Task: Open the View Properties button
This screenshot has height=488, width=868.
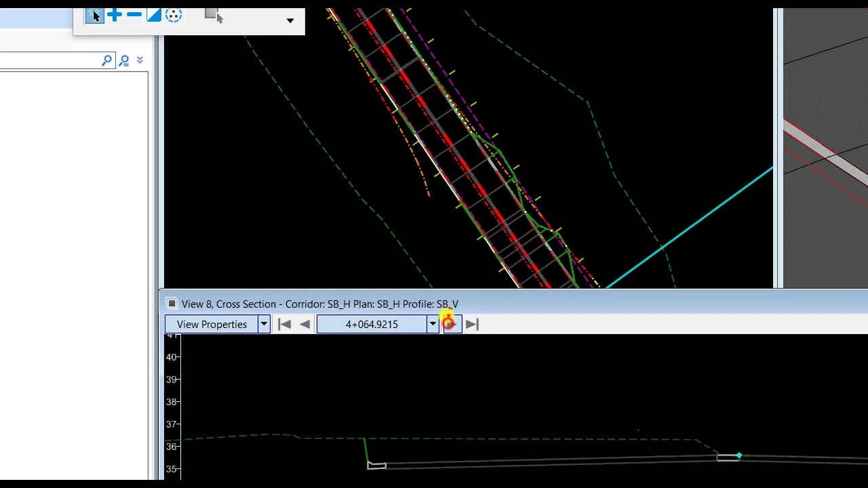Action: 212,325
